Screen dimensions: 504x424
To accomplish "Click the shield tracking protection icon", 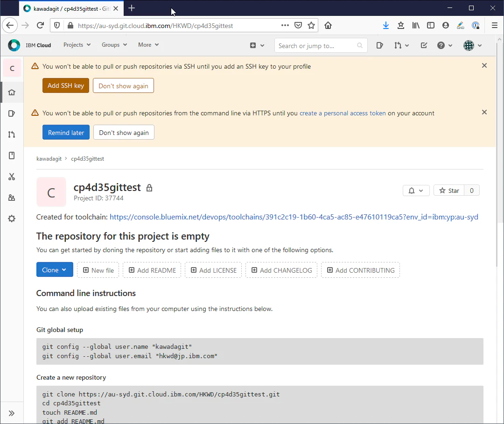I will [57, 25].
